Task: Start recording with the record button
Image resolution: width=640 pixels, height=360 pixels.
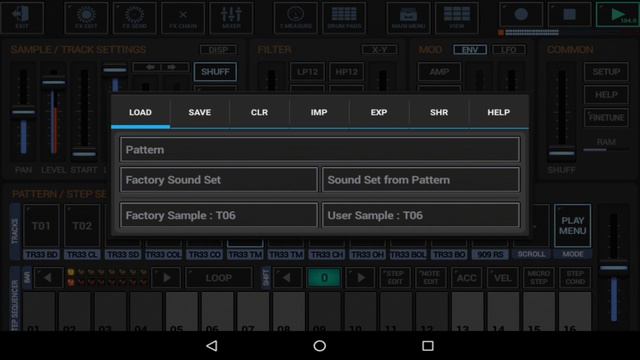Action: click(x=521, y=14)
